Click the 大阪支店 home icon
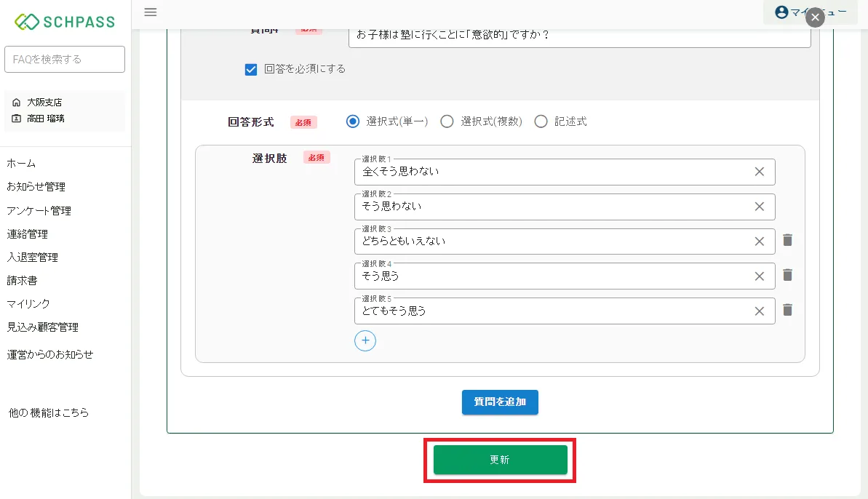This screenshot has width=868, height=499. [x=16, y=103]
